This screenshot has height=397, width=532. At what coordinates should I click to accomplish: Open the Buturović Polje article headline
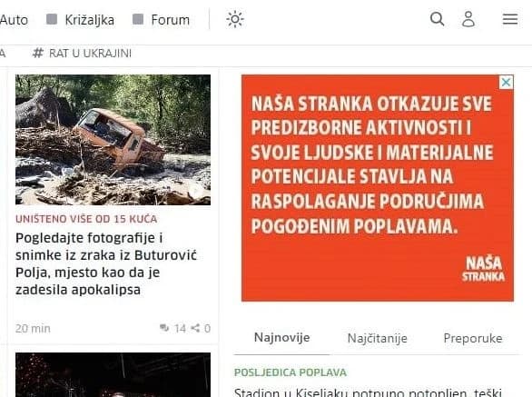coord(106,263)
